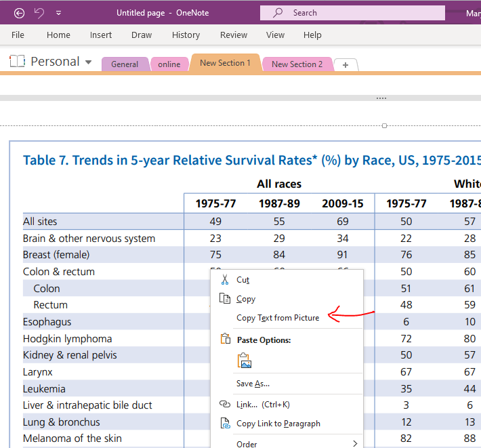Screen dimensions: 481x448
Task: Click the Paste as Picture icon
Action: click(x=244, y=361)
